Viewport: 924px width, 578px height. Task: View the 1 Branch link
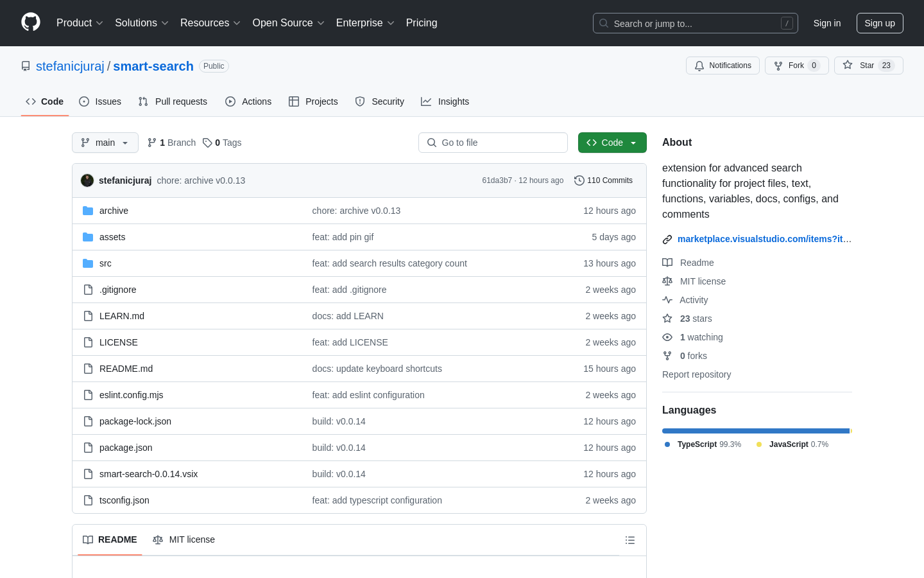[171, 143]
